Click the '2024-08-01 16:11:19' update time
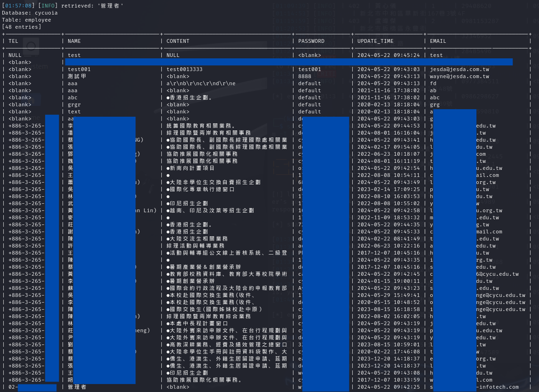539x392 pixels. (x=388, y=161)
